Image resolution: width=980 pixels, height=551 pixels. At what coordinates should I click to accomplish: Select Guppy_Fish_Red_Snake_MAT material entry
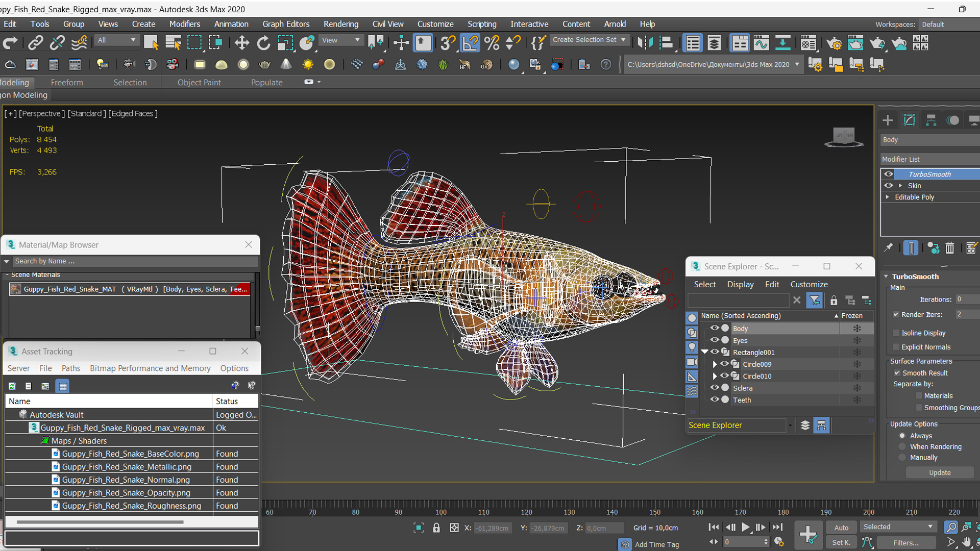point(130,289)
